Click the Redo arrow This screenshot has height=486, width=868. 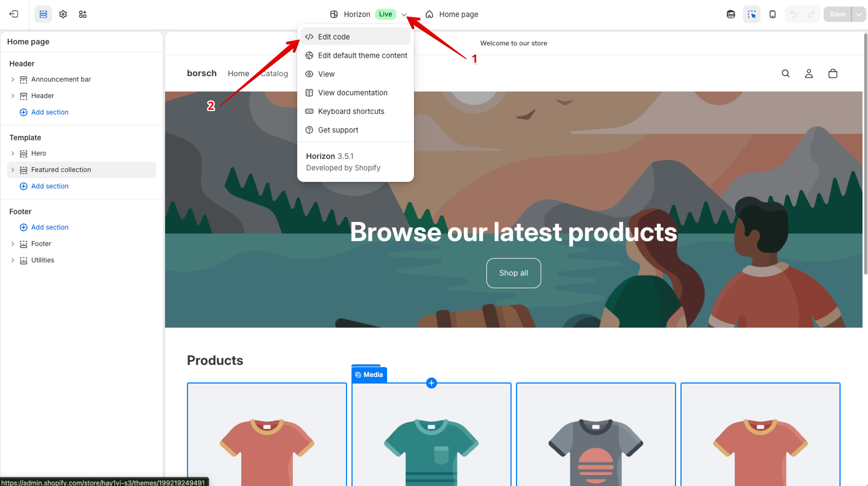pyautogui.click(x=812, y=14)
